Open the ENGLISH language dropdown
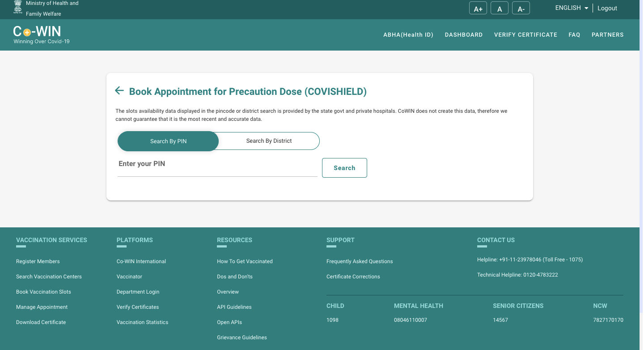 572,8
